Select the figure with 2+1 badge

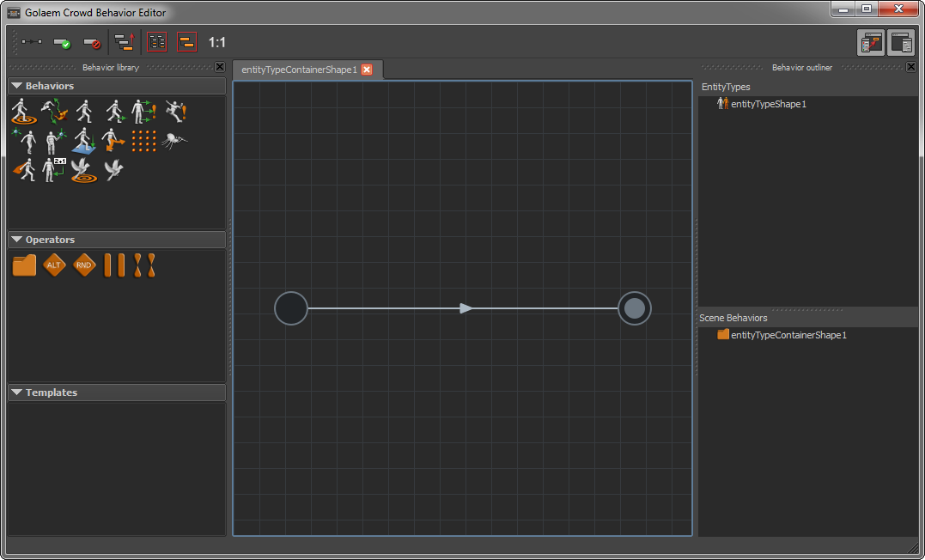[x=54, y=170]
